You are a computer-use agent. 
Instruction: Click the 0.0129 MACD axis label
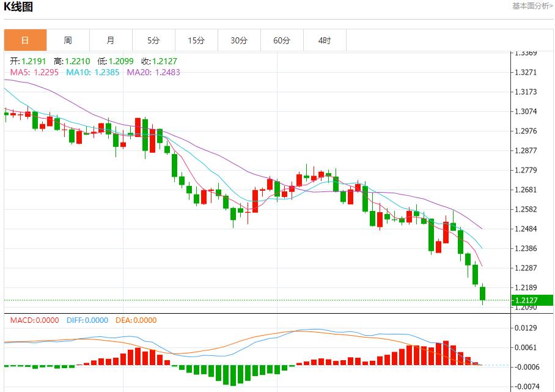(x=526, y=328)
